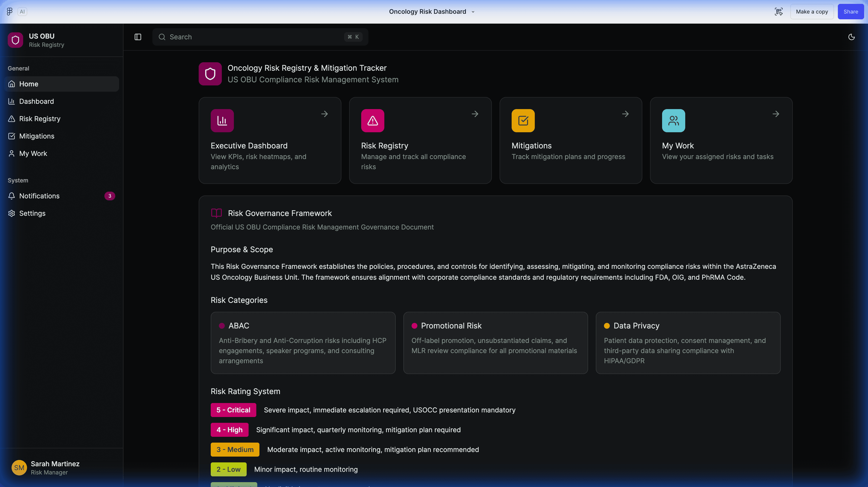Screen dimensions: 868x487
Task: Select Dashboard in the sidebar
Action: [x=36, y=101]
